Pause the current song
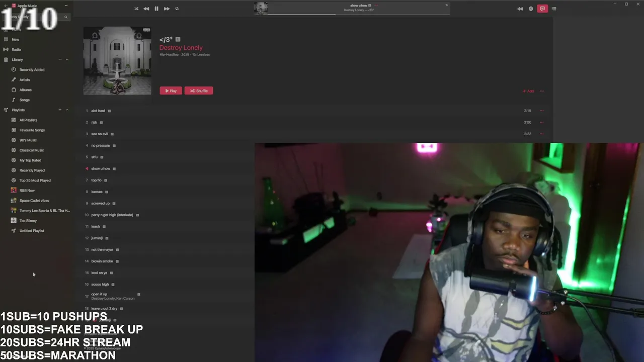The height and width of the screenshot is (362, 644). pos(156,9)
